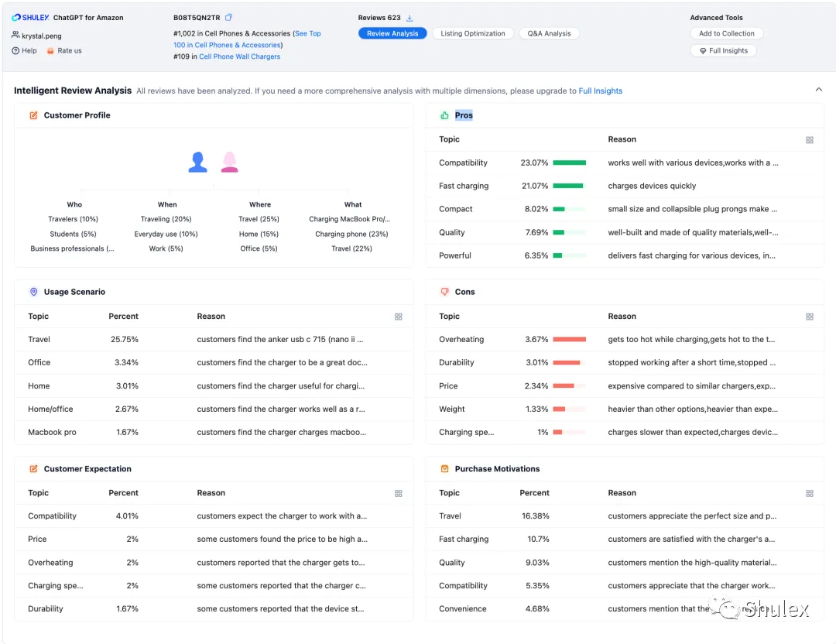Screen dimensions: 836x644
Task: Click the edit icon beside Customer Profile
Action: (33, 115)
